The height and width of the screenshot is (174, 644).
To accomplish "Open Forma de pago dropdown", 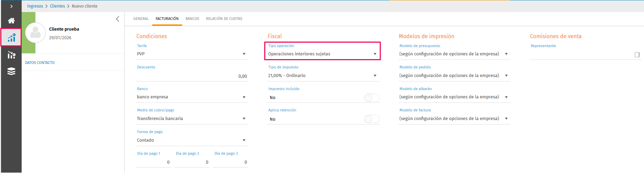I will (192, 140).
